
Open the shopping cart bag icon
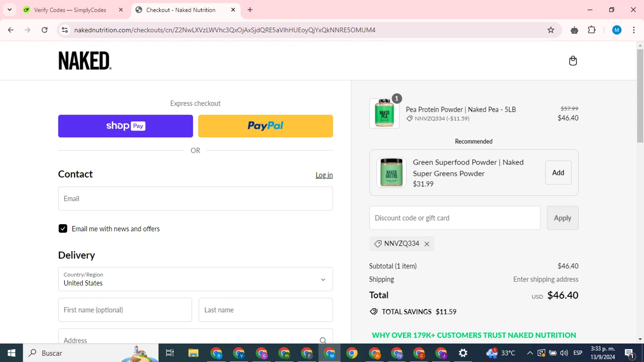pos(573,61)
